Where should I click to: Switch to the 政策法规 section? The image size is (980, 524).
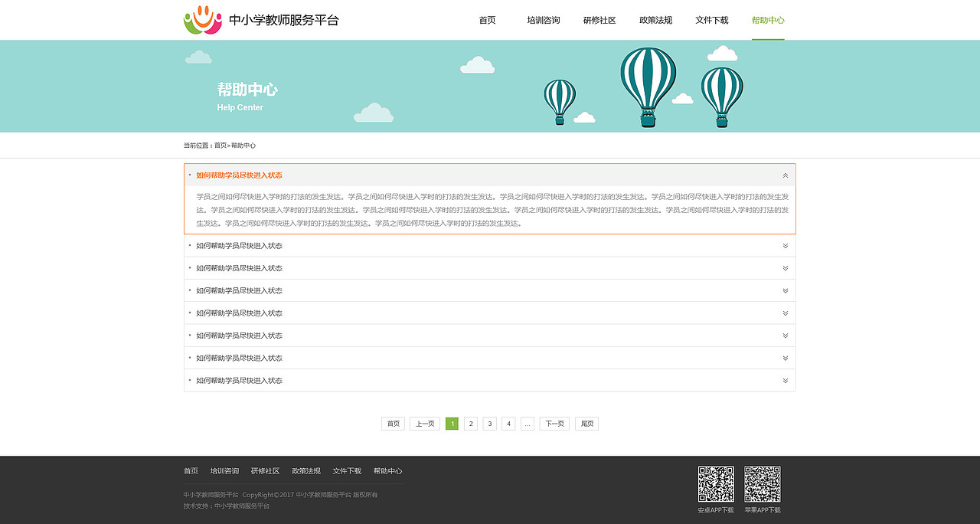655,20
